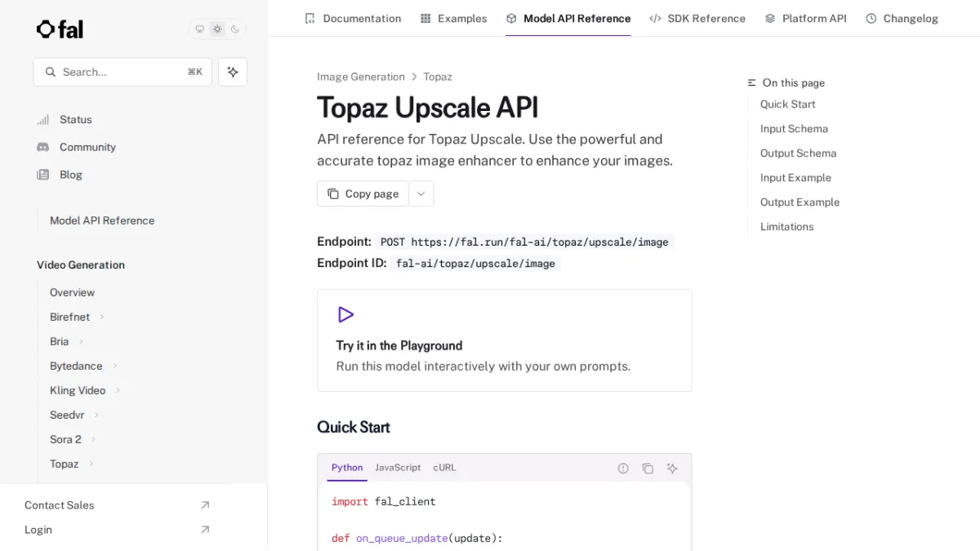Screen dimensions: 980x551
Task: Jump to Limitations section
Action: pos(786,227)
